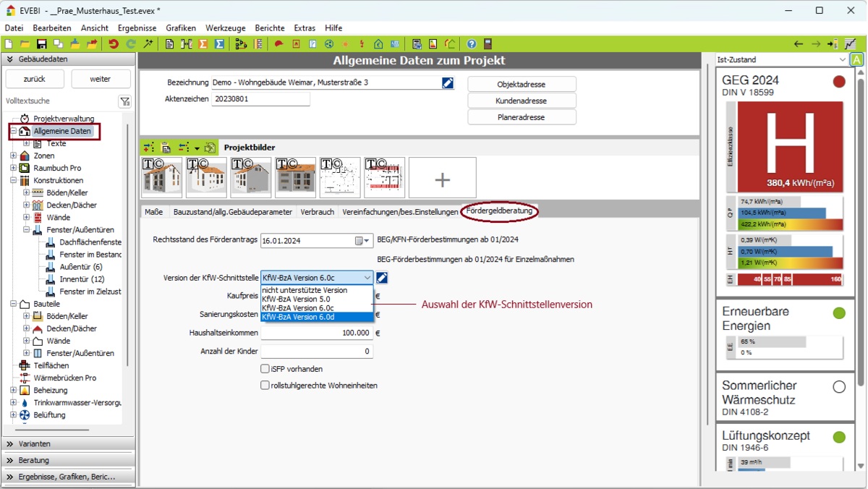Viewport: 868px width, 489px height.
Task: Click the zurück button
Action: click(x=34, y=79)
